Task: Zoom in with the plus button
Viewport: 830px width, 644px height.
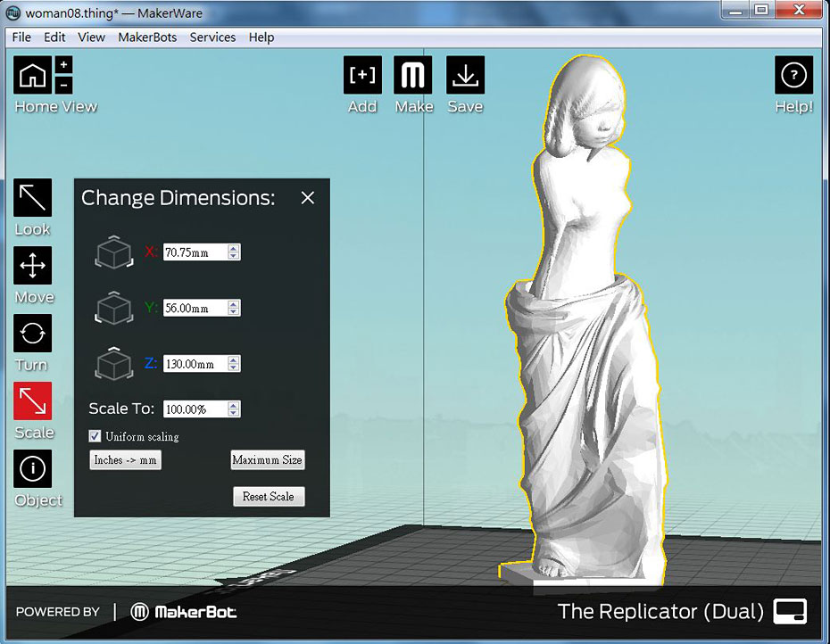Action: click(x=63, y=64)
